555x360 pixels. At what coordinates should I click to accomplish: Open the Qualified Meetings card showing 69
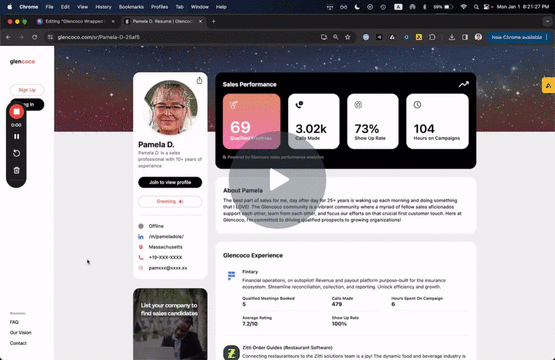pyautogui.click(x=251, y=121)
